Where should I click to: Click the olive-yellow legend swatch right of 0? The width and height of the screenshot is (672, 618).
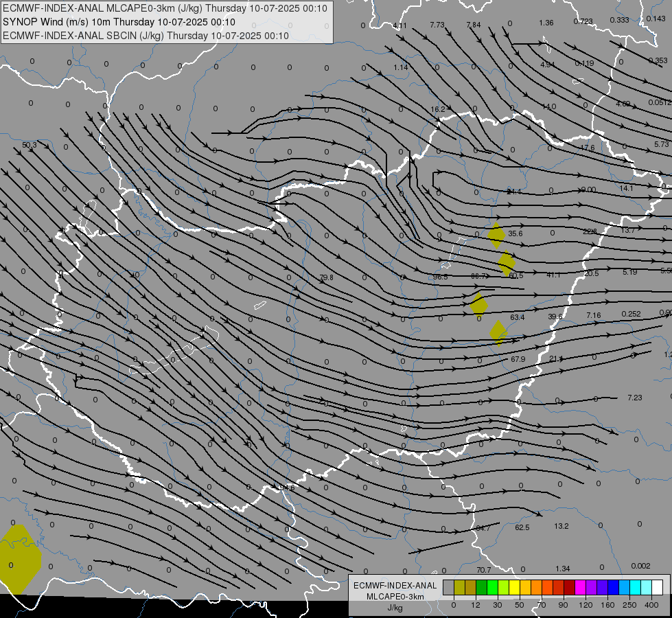[x=459, y=587]
